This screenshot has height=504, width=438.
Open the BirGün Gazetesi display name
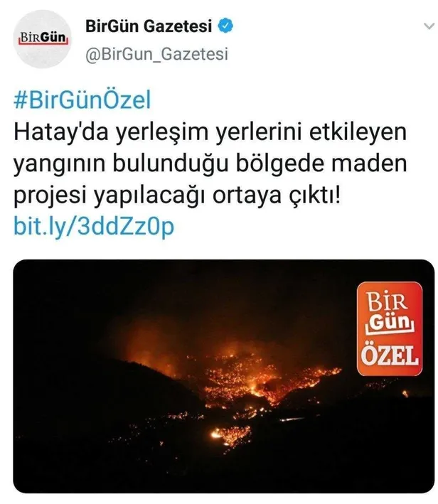[x=149, y=26]
